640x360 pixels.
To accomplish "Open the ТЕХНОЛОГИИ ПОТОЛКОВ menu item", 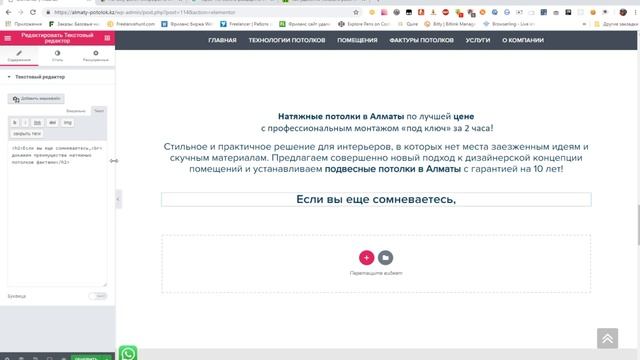I will tap(287, 40).
